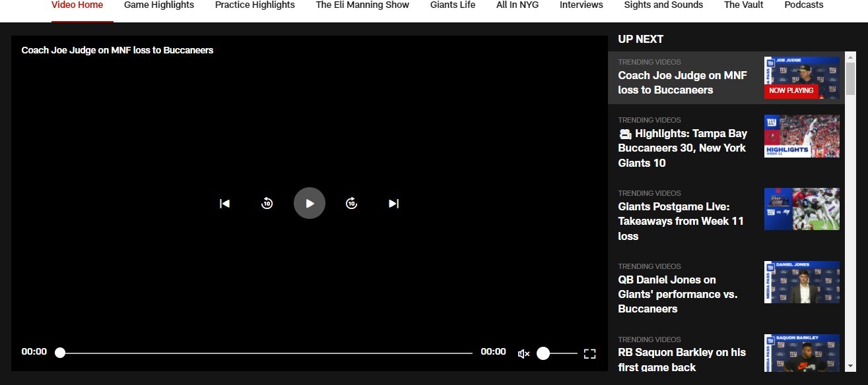This screenshot has width=868, height=385.
Task: Click the total duration 00:00 label
Action: click(x=494, y=352)
